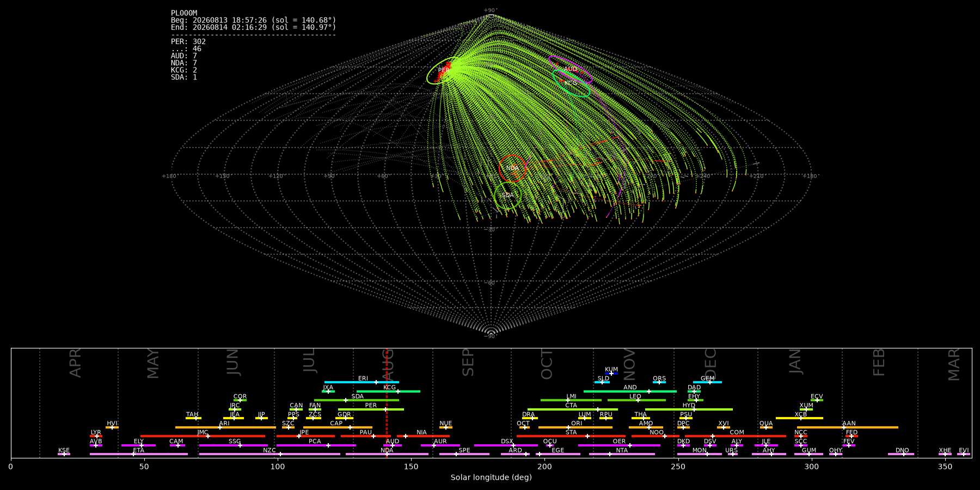Click the green SDA radiant circle
The height and width of the screenshot is (490, 980).
pos(507,195)
